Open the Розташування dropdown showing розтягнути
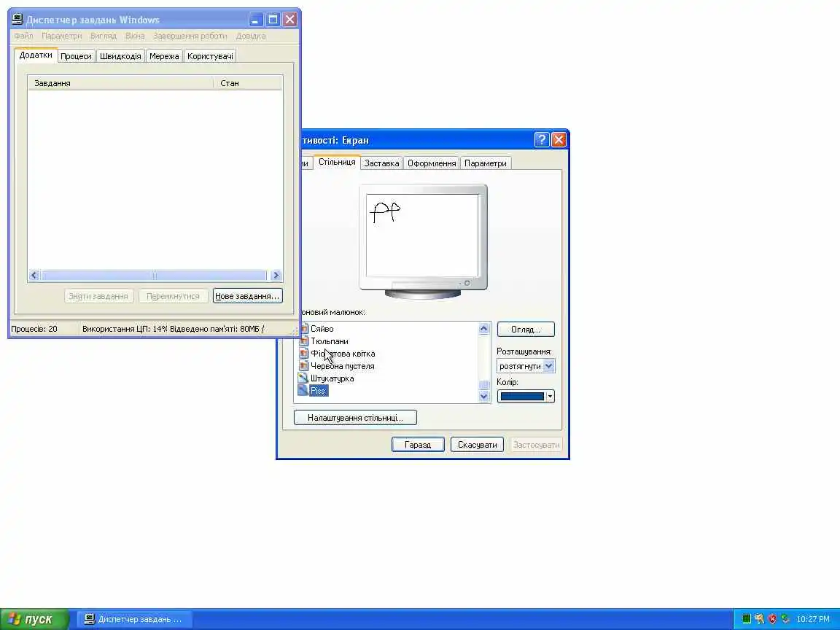The width and height of the screenshot is (840, 630). (x=526, y=366)
